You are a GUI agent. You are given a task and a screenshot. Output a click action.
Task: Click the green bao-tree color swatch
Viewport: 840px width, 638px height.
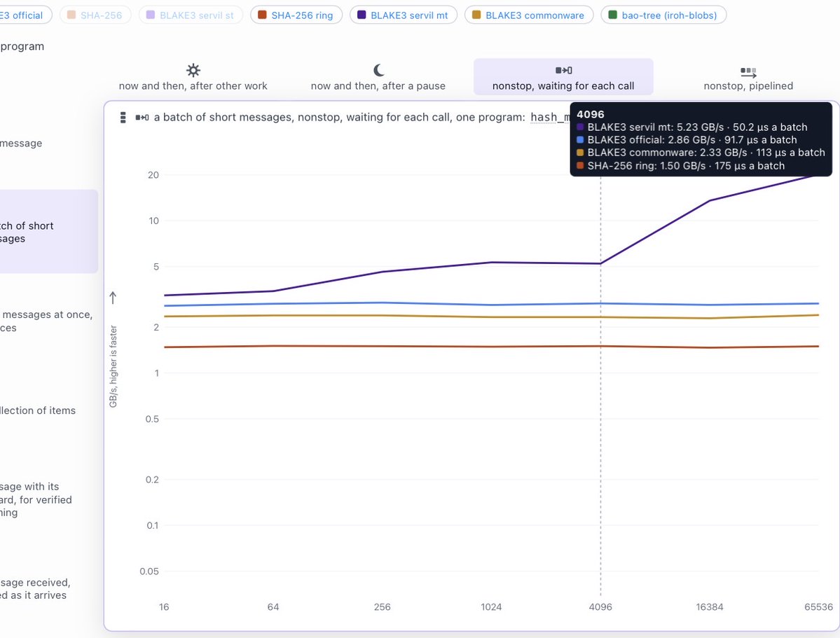click(613, 15)
